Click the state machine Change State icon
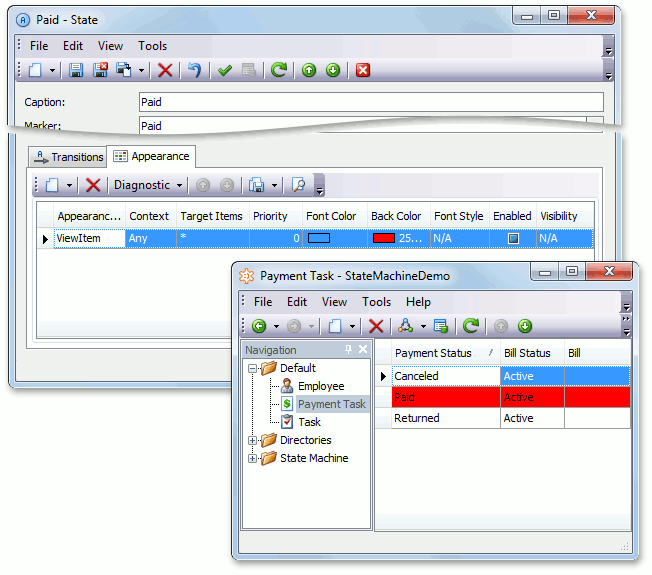Screen dimensions: 652x575 point(405,326)
